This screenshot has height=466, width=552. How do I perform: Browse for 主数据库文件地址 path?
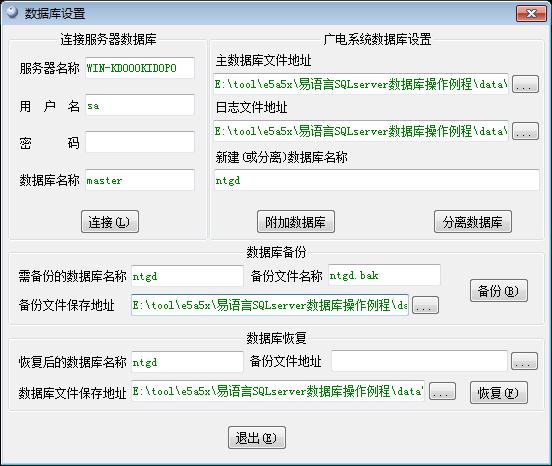tap(525, 84)
